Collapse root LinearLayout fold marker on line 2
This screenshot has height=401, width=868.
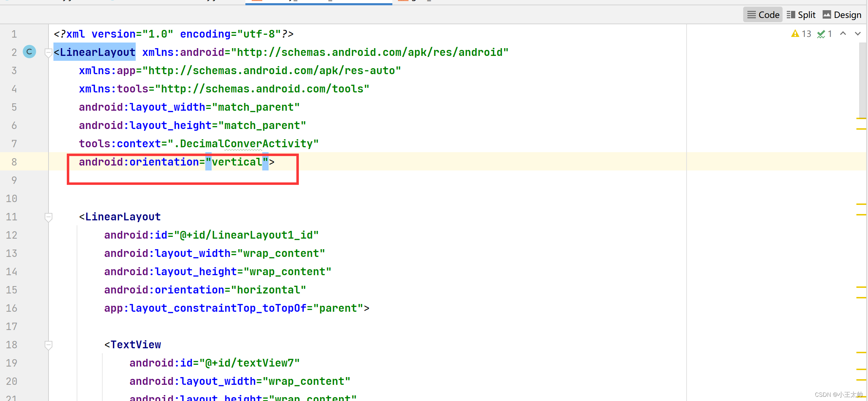coord(49,53)
